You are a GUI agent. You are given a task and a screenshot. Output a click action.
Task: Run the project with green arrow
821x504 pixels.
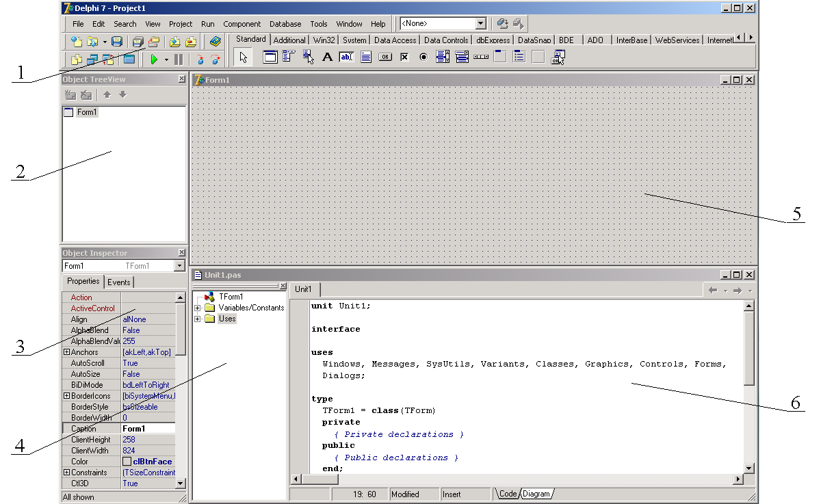[154, 59]
